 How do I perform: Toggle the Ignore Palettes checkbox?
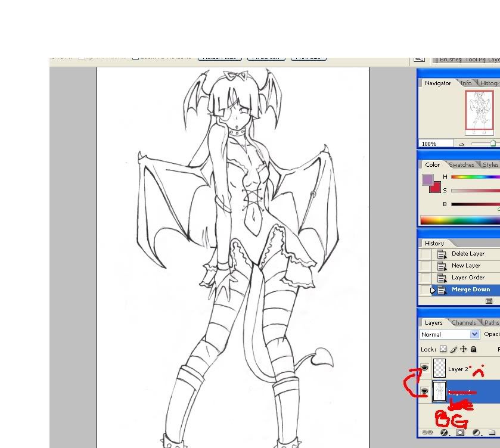click(x=81, y=58)
